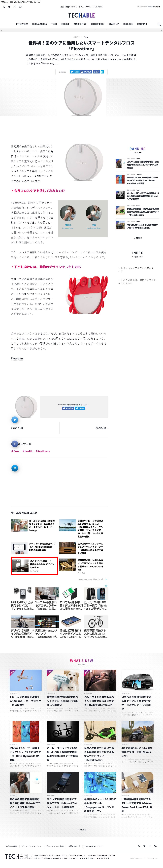
Task: Load more What's New articles via + MORE
Action: 81,830
